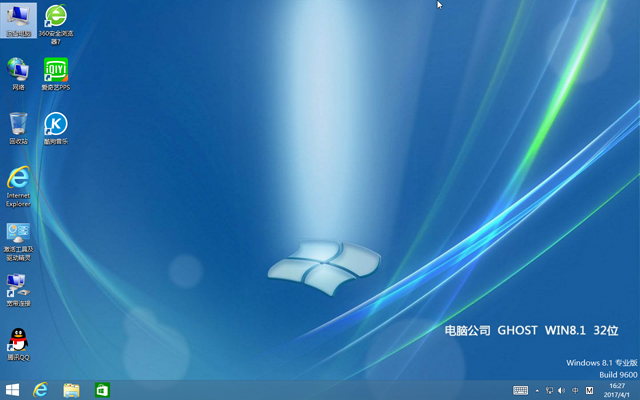Open the Kugou Music shortcut

[56, 124]
